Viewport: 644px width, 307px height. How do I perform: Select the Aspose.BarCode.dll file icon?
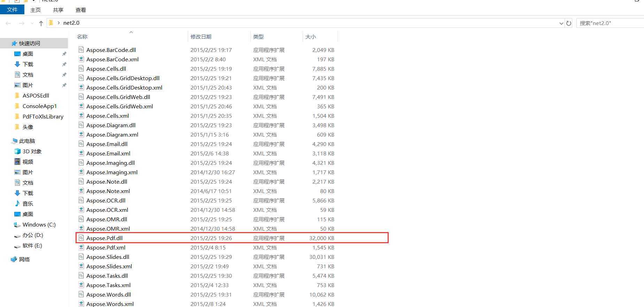pos(81,49)
